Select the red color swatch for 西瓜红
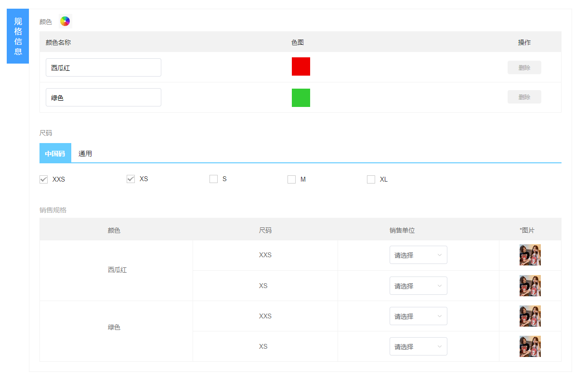The width and height of the screenshot is (588, 382). point(301,66)
